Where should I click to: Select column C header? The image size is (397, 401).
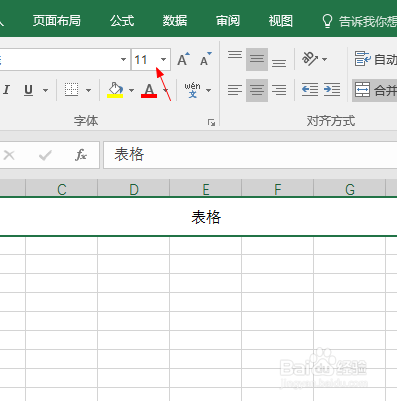62,189
